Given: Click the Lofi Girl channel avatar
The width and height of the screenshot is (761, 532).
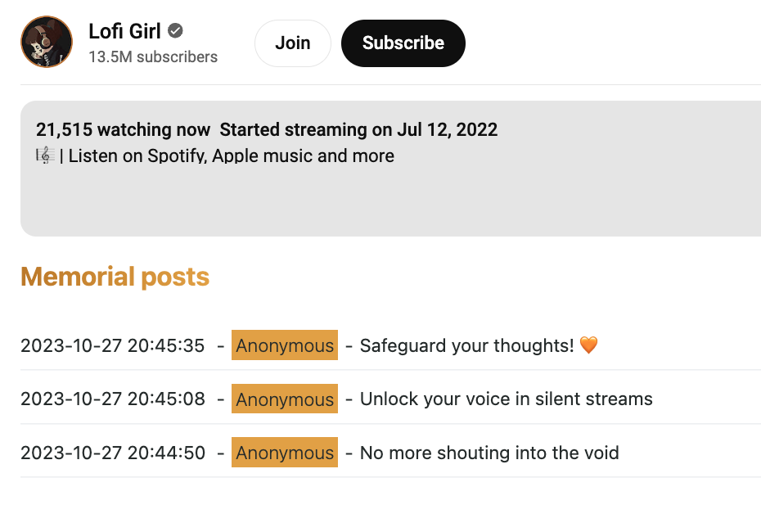Looking at the screenshot, I should (x=47, y=42).
